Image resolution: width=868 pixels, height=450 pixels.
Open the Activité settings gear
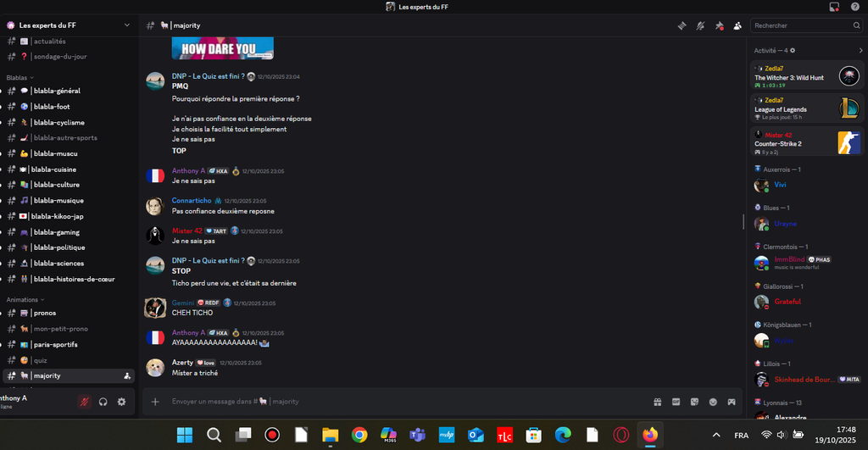793,50
